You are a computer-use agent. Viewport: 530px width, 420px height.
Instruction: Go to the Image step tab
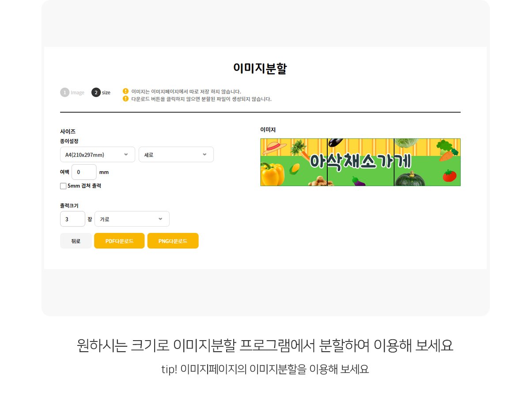point(77,93)
